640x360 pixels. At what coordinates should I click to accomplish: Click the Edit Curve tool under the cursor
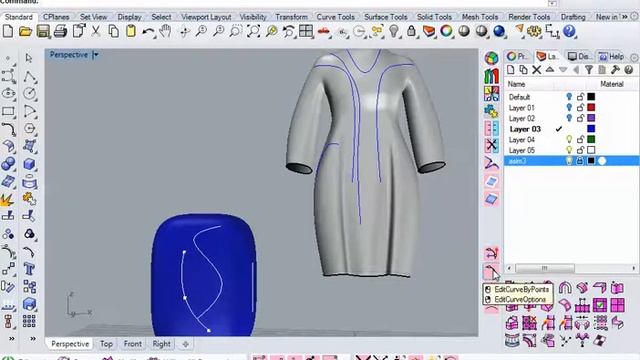pos(491,271)
